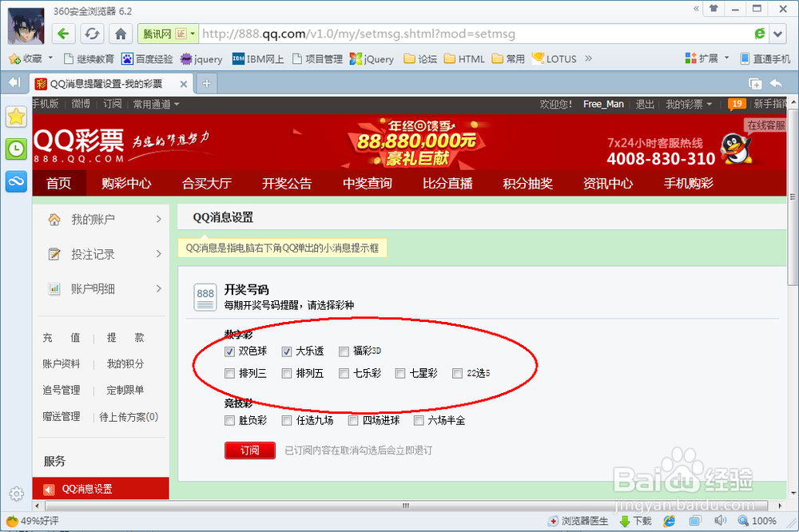
Task: Check the 七乐彩 checkbox
Action: pos(344,374)
